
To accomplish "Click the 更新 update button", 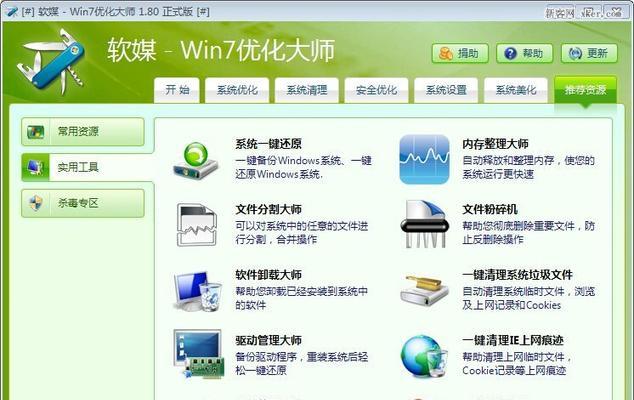I will pos(589,53).
